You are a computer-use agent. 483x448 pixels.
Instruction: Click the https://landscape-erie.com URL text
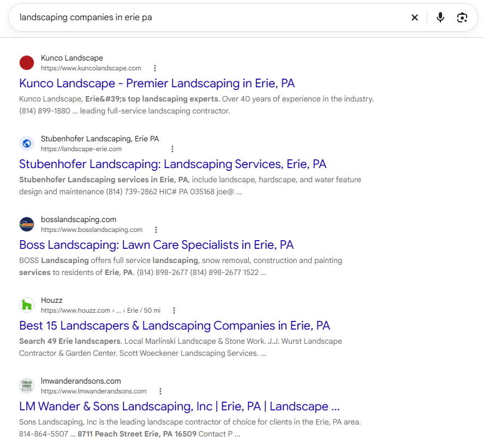click(x=81, y=149)
